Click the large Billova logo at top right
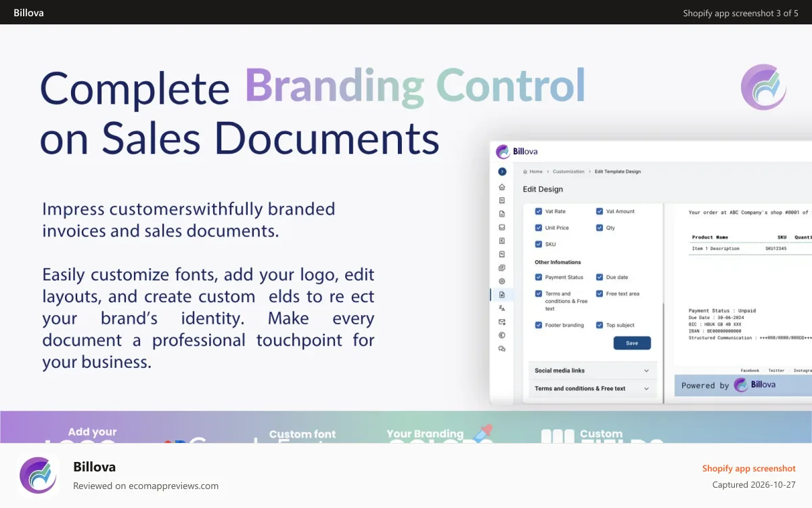The height and width of the screenshot is (508, 812). coord(764,87)
